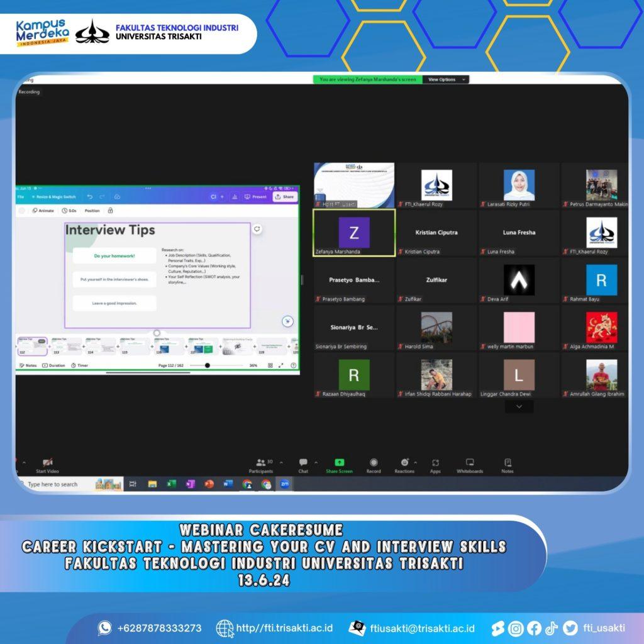Viewport: 644px width, 644px height.
Task: Click the down chevron below participant gallery
Action: (519, 406)
